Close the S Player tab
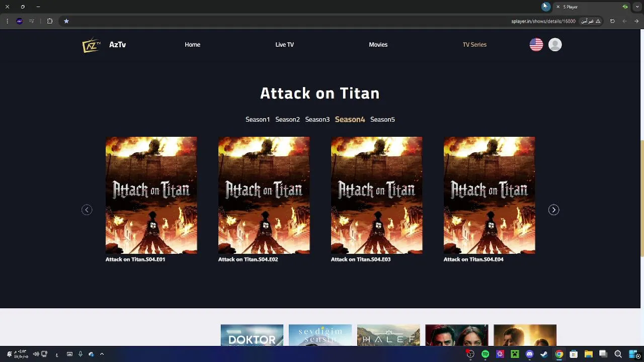 (x=558, y=7)
